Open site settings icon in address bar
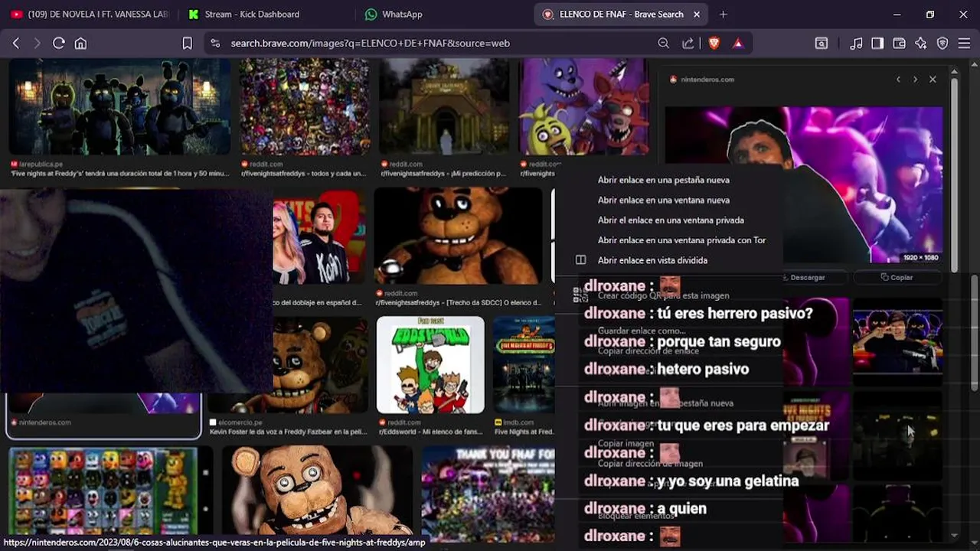980x551 pixels. tap(215, 44)
